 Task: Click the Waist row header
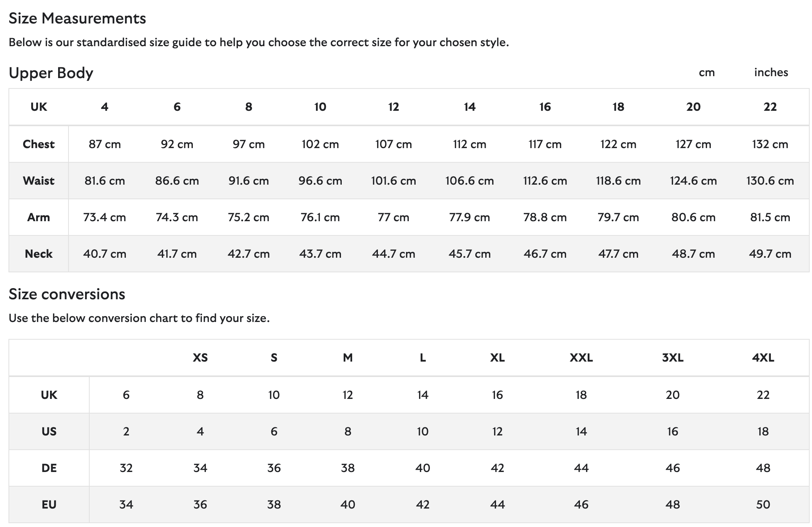[38, 181]
